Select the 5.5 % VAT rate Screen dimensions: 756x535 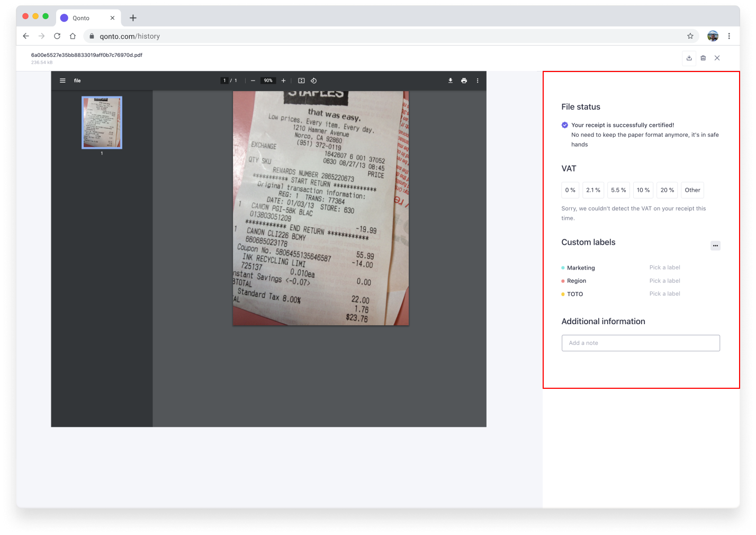pyautogui.click(x=618, y=190)
